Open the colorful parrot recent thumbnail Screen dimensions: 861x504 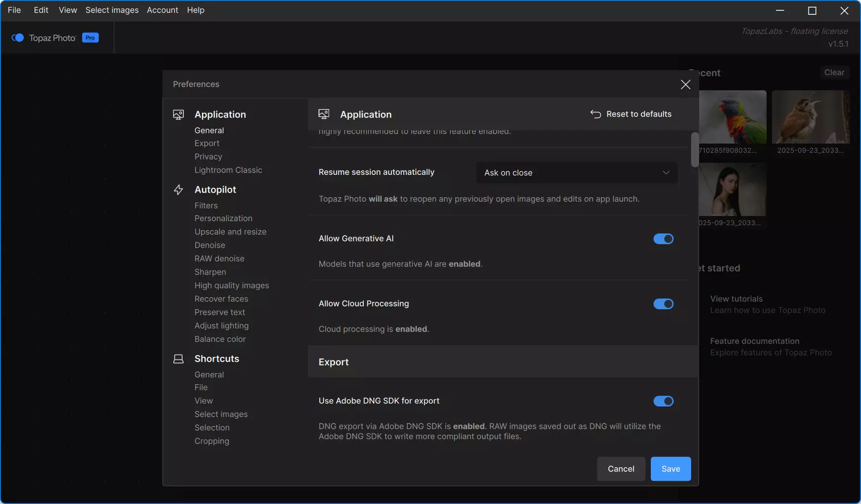(732, 117)
